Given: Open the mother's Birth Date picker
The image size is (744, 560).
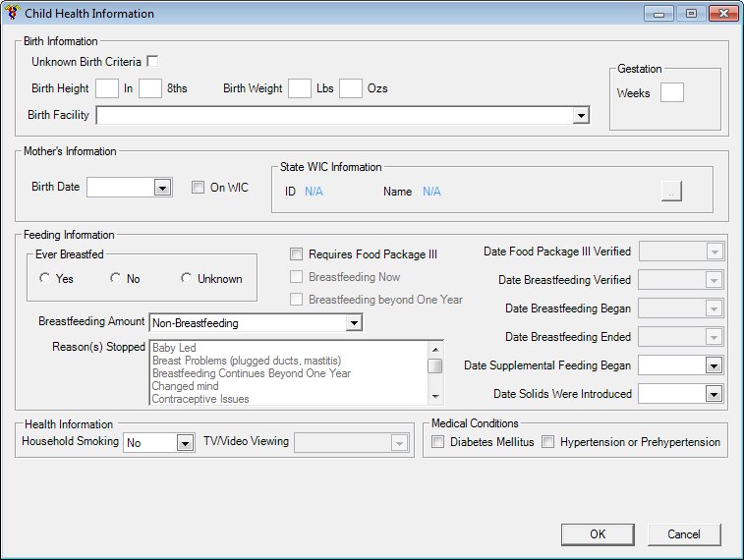Looking at the screenshot, I should pyautogui.click(x=162, y=188).
